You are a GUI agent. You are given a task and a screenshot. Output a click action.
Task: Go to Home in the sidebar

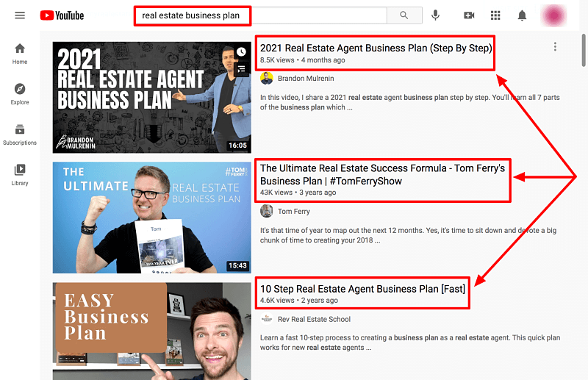coord(20,54)
